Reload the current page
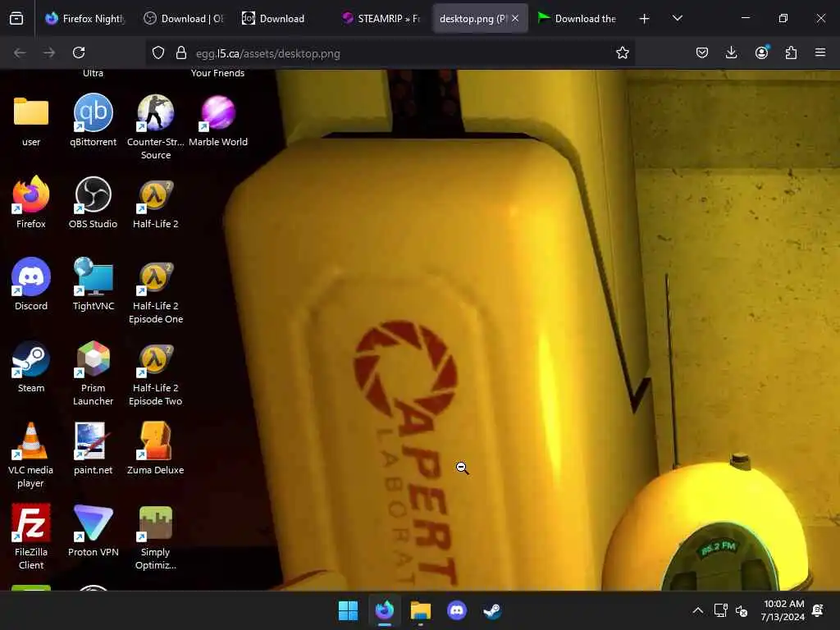 [x=79, y=52]
